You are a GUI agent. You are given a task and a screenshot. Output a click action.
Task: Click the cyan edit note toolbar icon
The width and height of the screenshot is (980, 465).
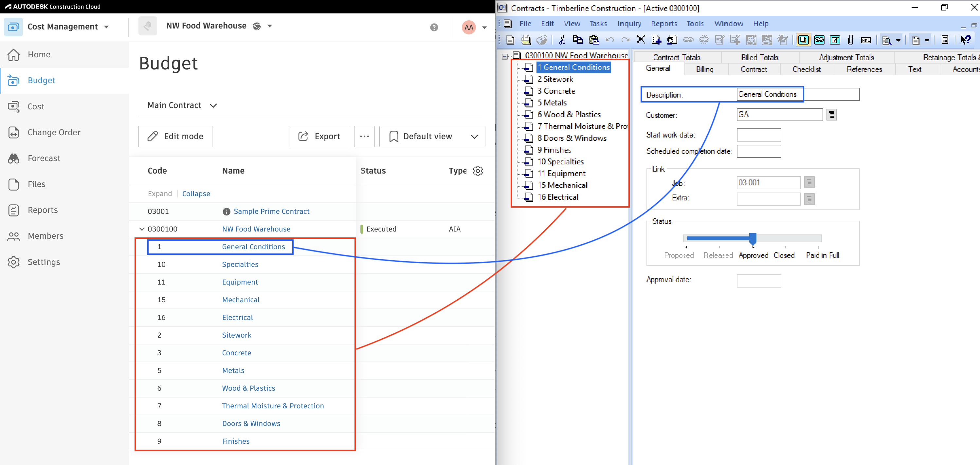click(835, 40)
